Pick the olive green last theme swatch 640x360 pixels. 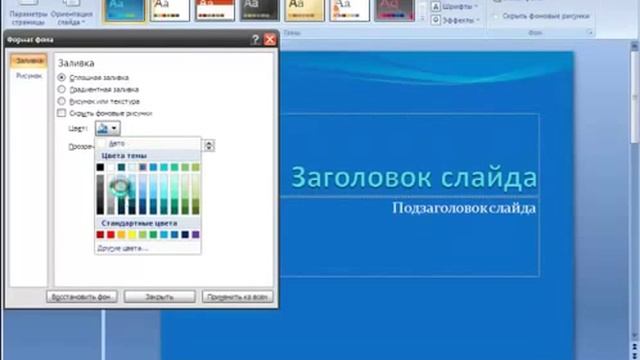click(196, 167)
